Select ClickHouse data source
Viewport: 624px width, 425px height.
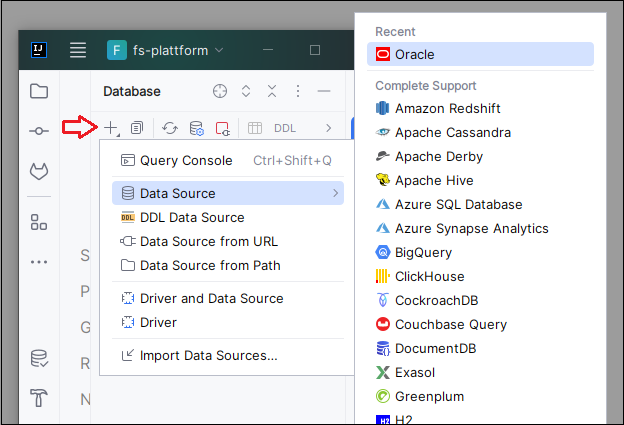(480, 276)
